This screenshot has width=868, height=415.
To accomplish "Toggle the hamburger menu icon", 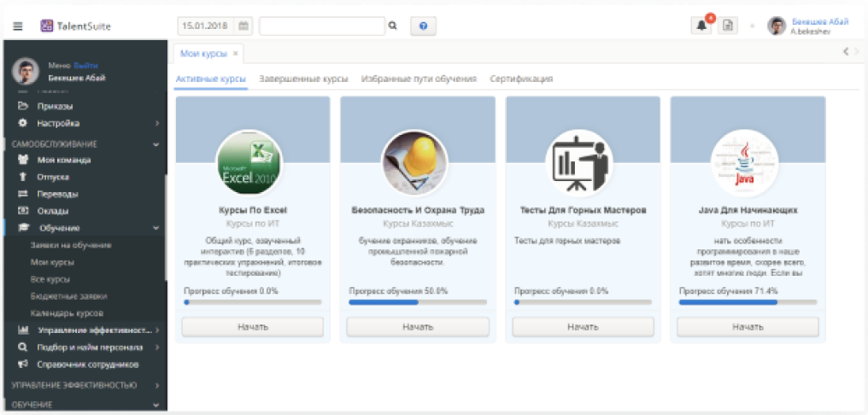I will (18, 26).
